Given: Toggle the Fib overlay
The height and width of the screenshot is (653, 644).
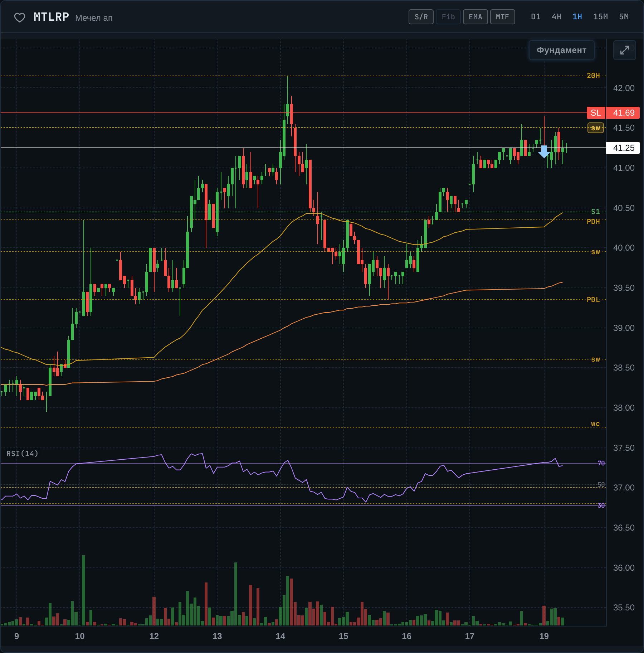Looking at the screenshot, I should (448, 17).
